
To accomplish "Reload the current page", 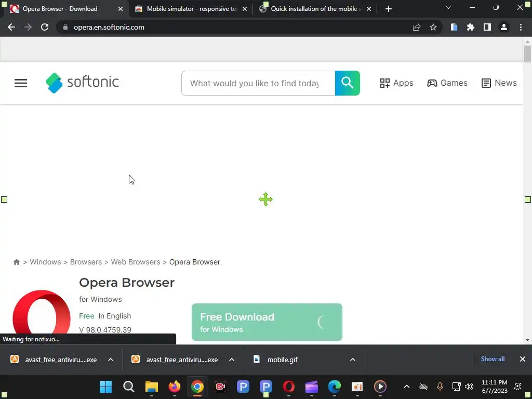I will click(x=45, y=27).
